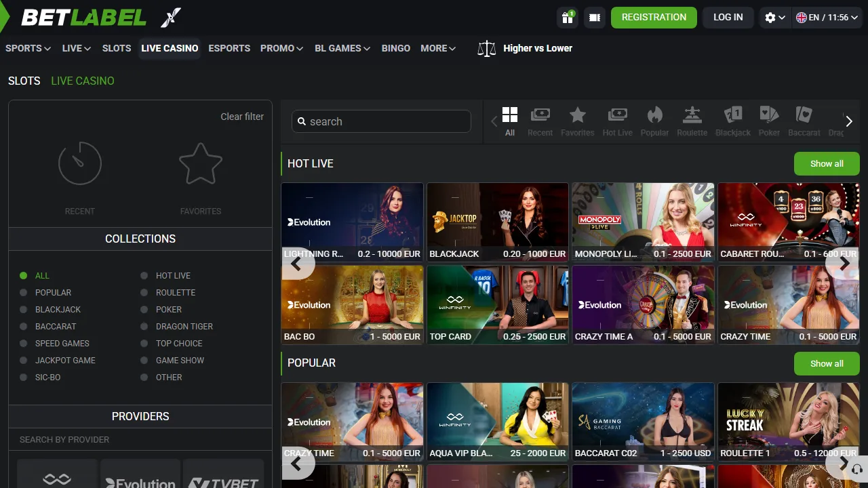Select the POKER collection radio
The image size is (868, 488).
[x=144, y=310]
